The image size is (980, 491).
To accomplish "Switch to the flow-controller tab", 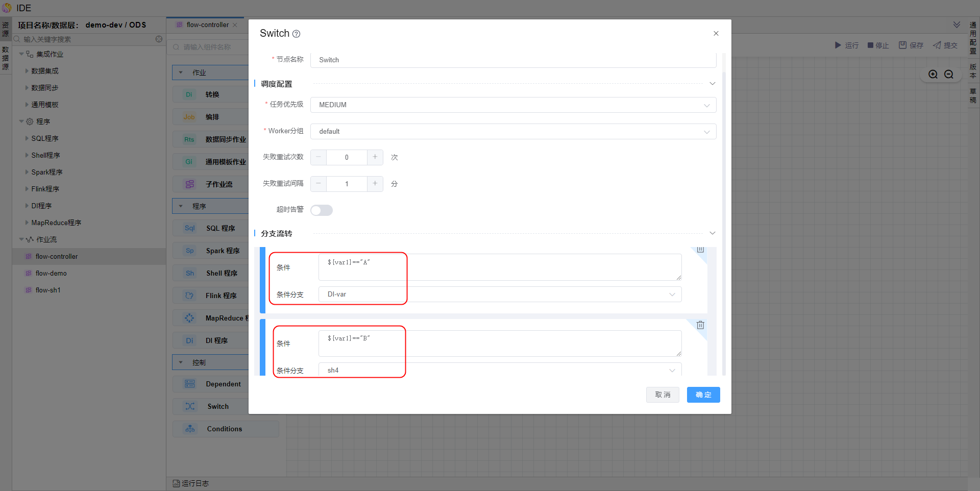I will [207, 25].
